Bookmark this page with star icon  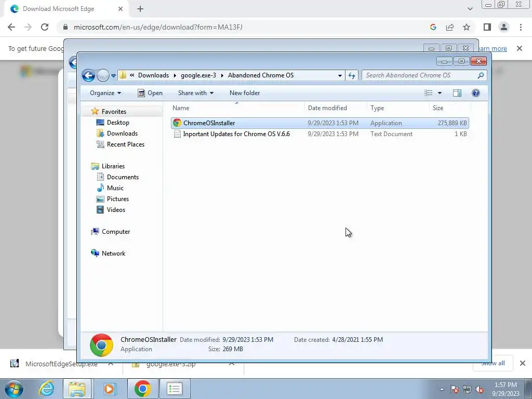pos(467,27)
